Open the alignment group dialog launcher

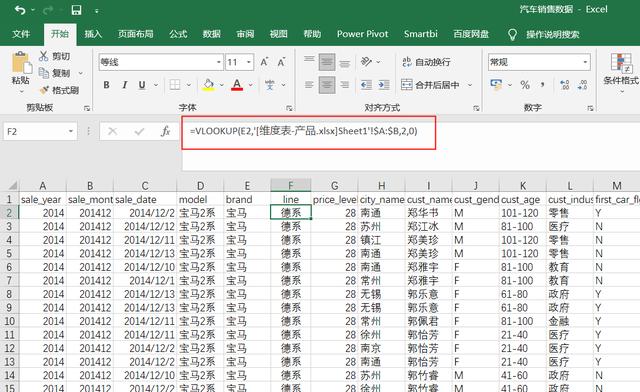coord(476,108)
